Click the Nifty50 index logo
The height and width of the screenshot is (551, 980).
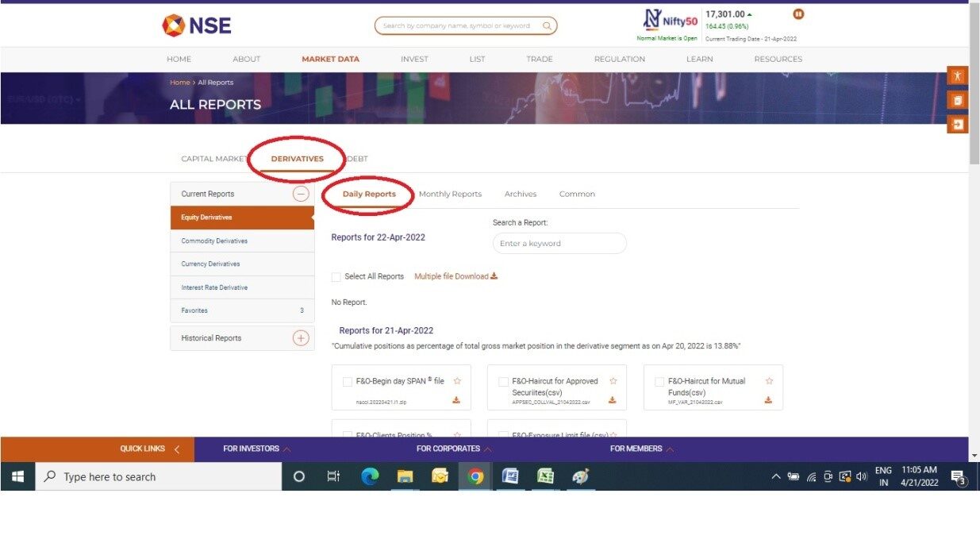(x=671, y=19)
